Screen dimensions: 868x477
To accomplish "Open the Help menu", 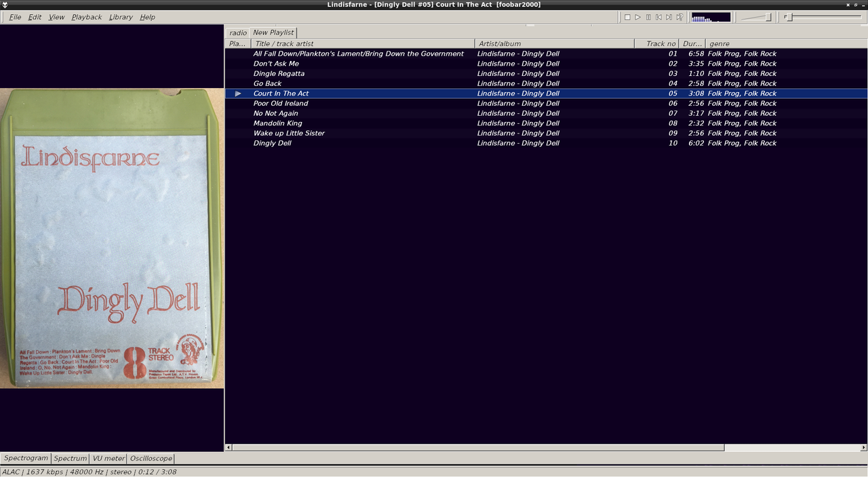I will 147,17.
